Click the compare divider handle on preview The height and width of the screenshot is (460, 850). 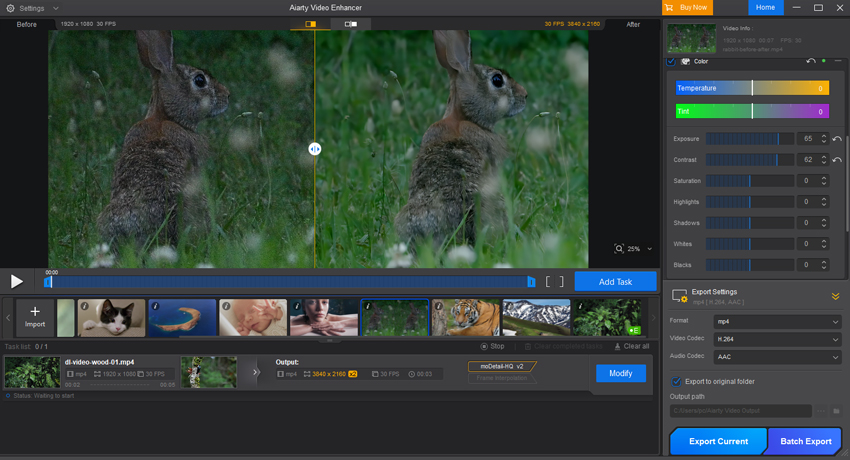click(x=314, y=148)
